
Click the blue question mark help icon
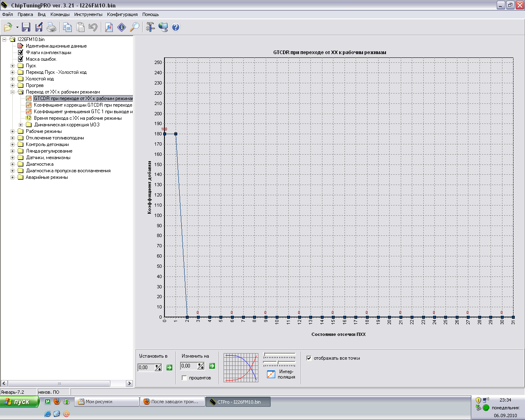pyautogui.click(x=176, y=27)
